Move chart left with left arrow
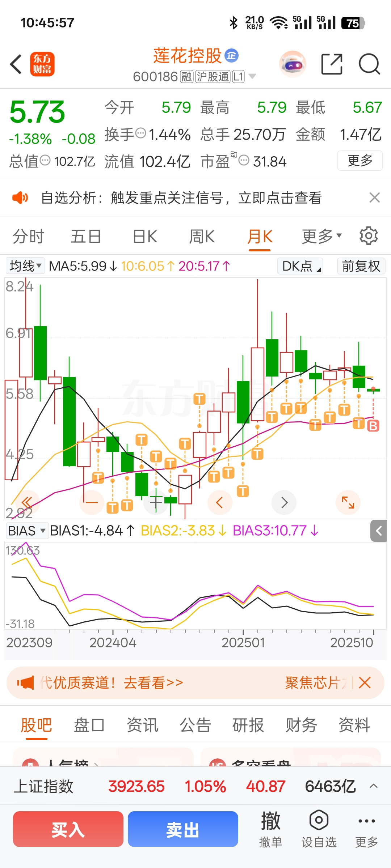The width and height of the screenshot is (391, 868). point(220,502)
